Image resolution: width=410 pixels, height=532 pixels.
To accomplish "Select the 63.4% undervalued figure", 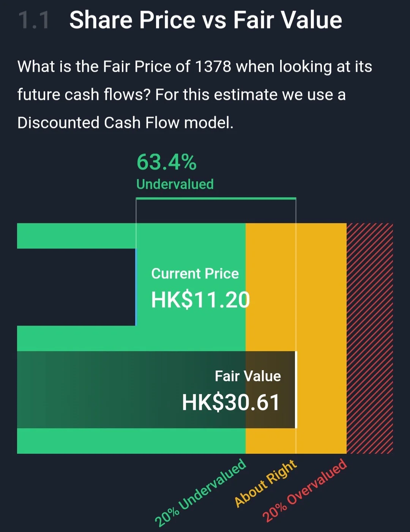I will pos(166,162).
